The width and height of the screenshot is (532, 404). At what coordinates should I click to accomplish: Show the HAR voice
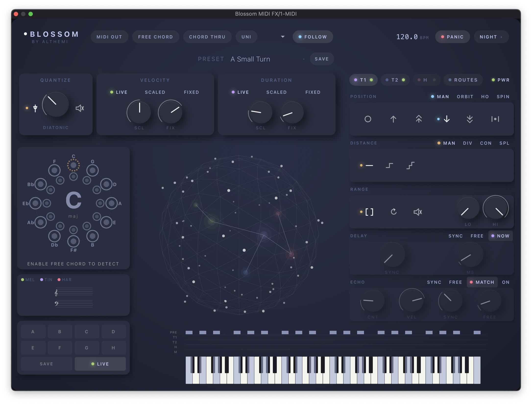tap(64, 280)
